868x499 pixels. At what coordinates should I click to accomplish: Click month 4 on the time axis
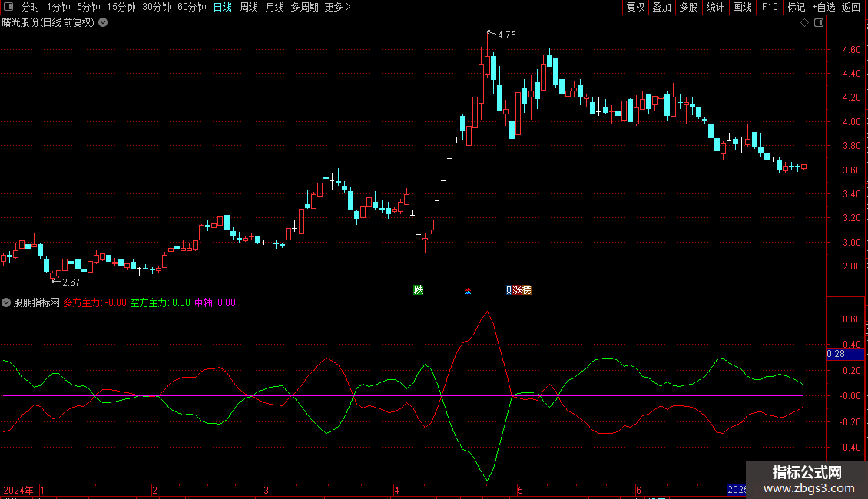click(x=396, y=490)
